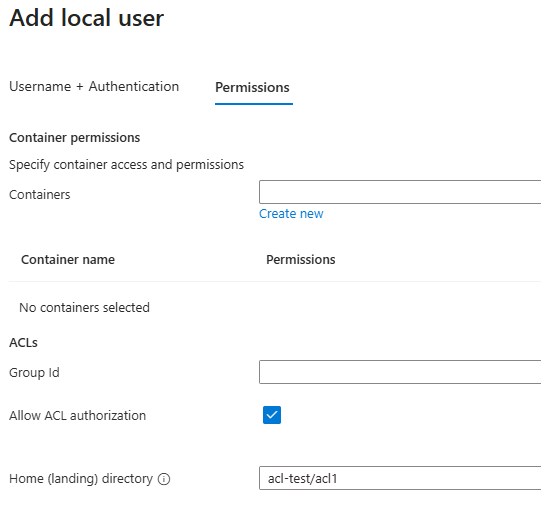541x520 pixels.
Task: Click the ACLs section heading
Action: click(23, 343)
